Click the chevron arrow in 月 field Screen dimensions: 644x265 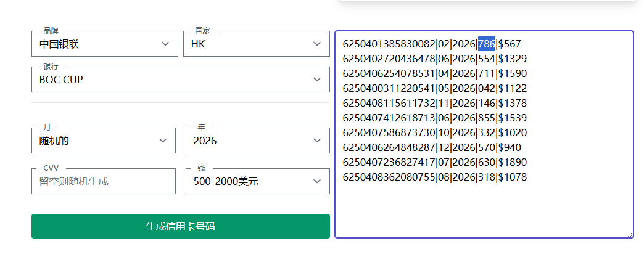(163, 141)
